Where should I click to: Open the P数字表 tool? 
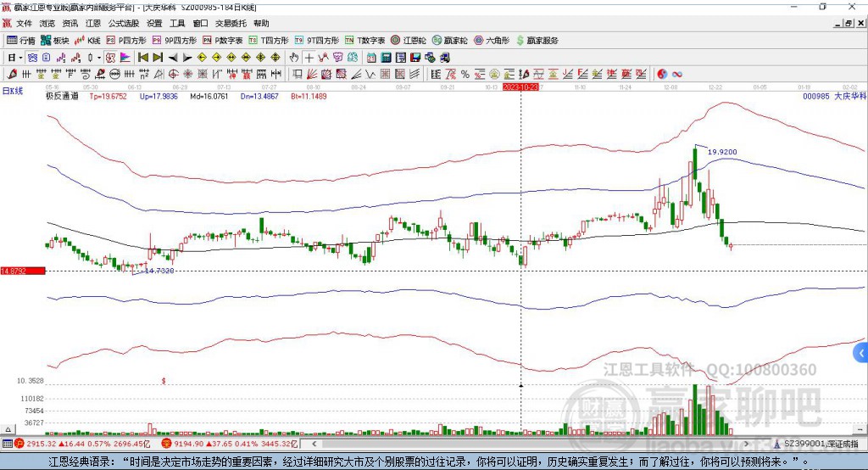(223, 41)
